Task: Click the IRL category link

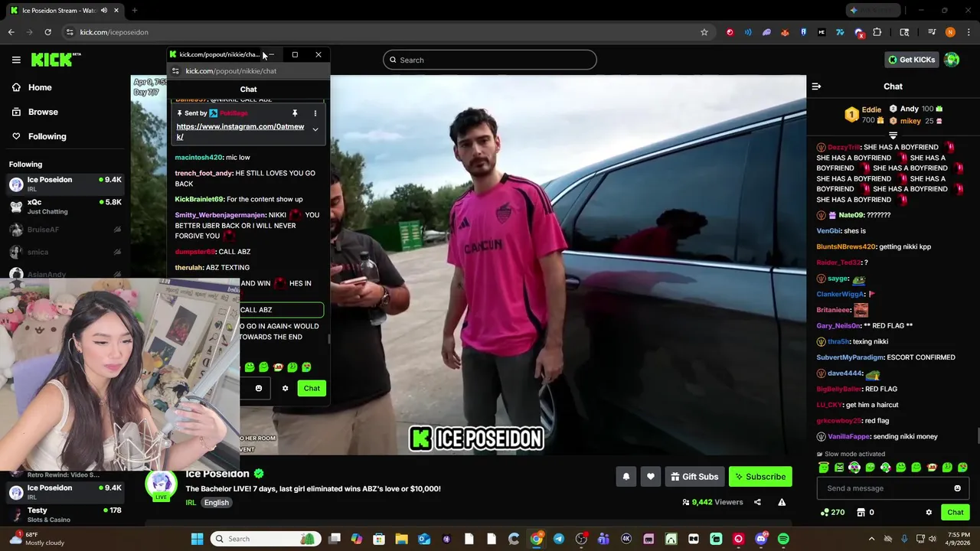Action: [191, 503]
